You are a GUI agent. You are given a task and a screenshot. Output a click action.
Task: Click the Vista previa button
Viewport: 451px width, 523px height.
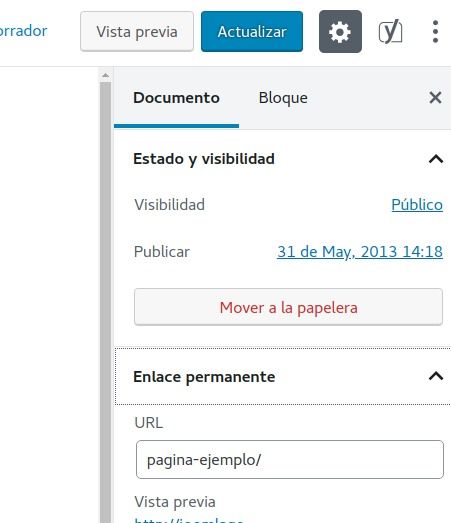click(x=137, y=32)
